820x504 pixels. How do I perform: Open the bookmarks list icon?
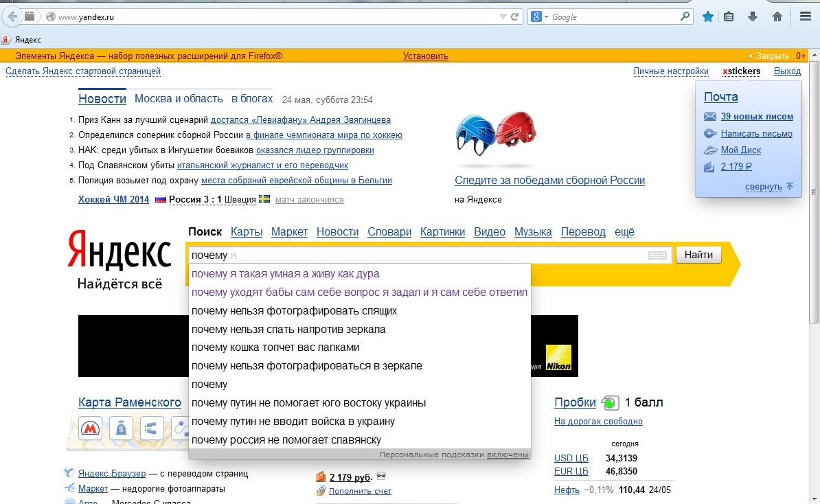pos(729,16)
